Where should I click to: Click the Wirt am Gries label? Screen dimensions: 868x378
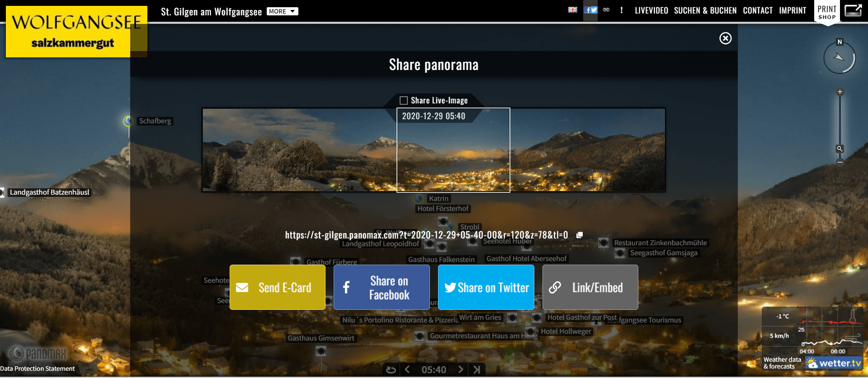click(x=481, y=317)
